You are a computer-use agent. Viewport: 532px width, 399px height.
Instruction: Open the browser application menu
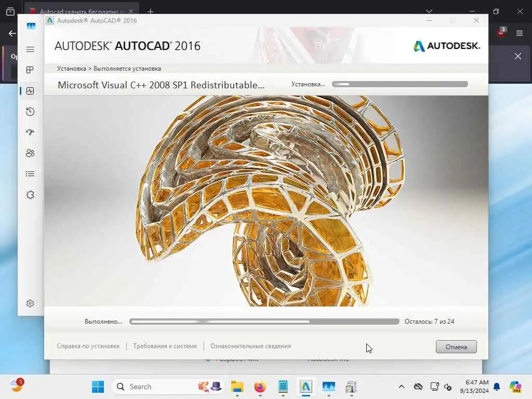tap(519, 33)
